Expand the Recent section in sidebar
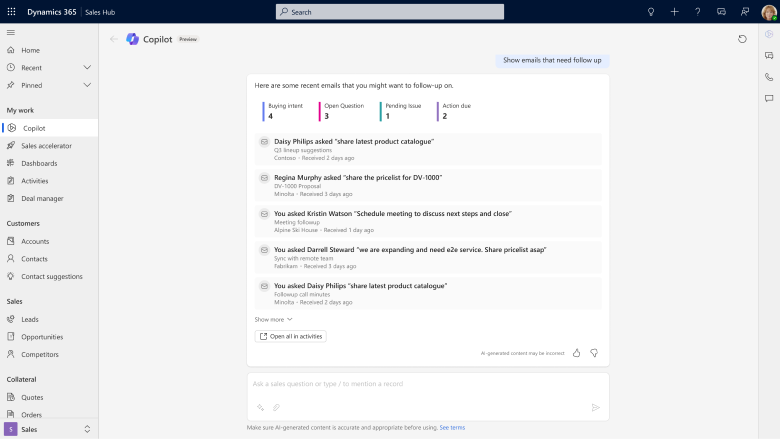This screenshot has height=439, width=780. [87, 67]
